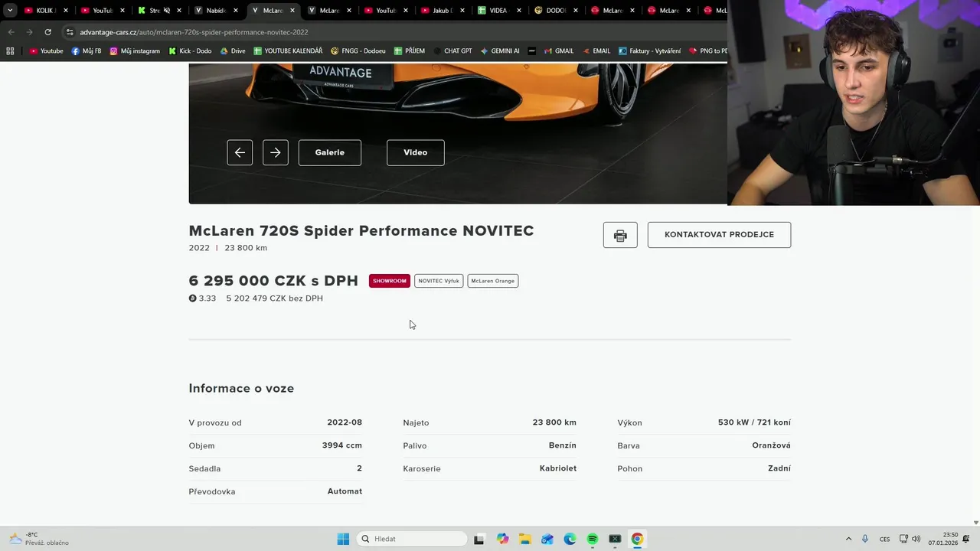Go to the next car photo
This screenshot has height=551, width=980.
click(x=276, y=152)
